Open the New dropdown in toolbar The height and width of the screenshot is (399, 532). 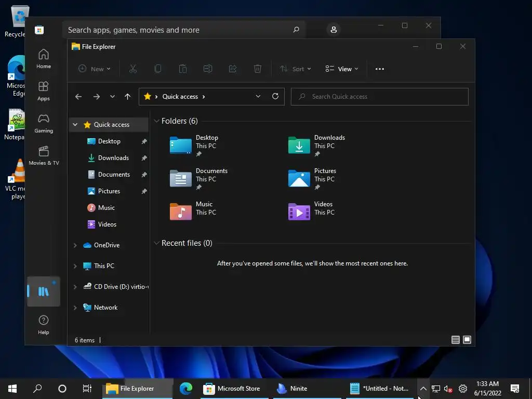(x=95, y=69)
